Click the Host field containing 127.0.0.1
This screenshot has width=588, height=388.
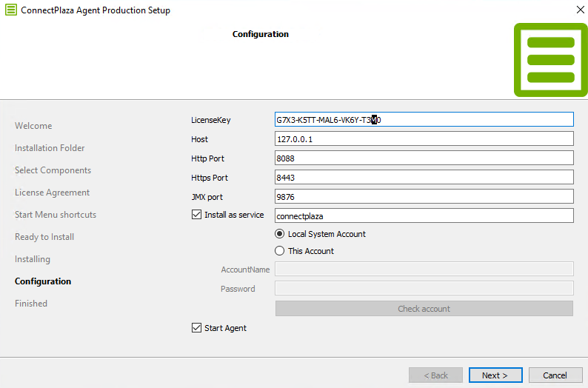424,138
